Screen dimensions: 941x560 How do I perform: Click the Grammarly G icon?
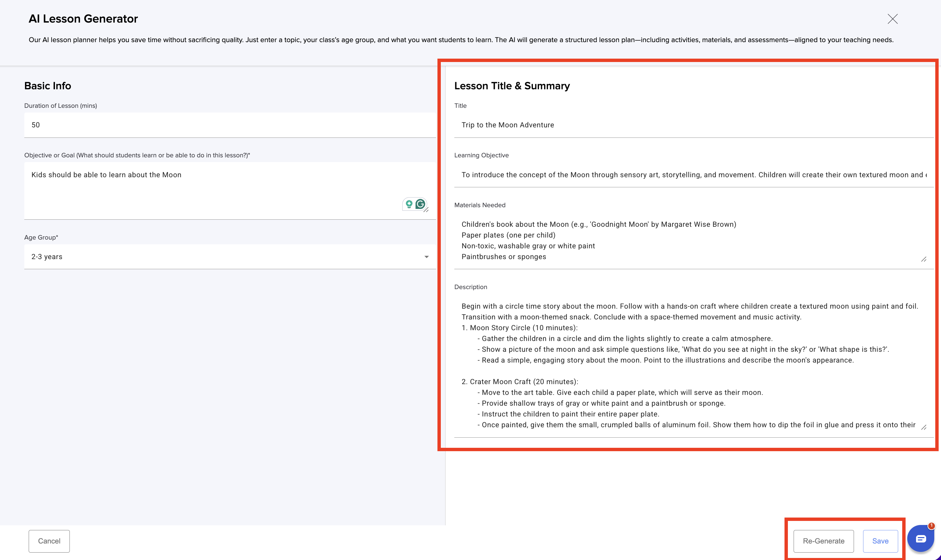coord(420,204)
